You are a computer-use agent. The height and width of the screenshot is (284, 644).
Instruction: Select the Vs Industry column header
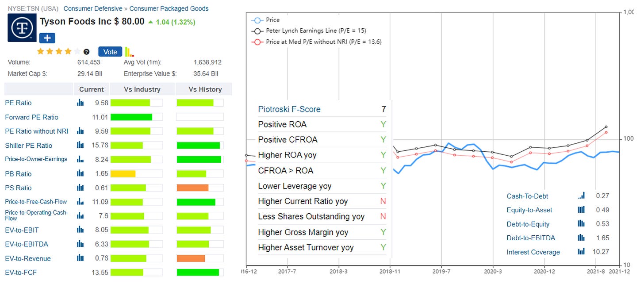[142, 89]
